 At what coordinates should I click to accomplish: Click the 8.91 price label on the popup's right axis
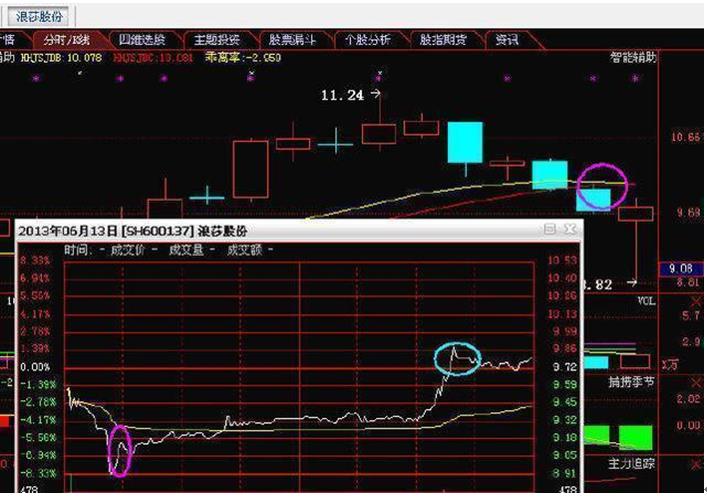coord(565,474)
